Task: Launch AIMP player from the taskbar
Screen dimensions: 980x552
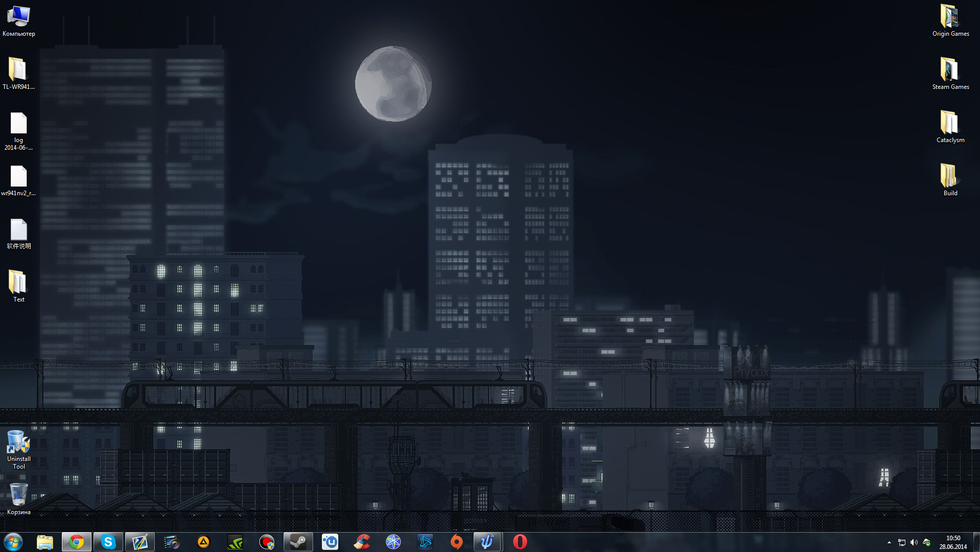Action: click(203, 542)
